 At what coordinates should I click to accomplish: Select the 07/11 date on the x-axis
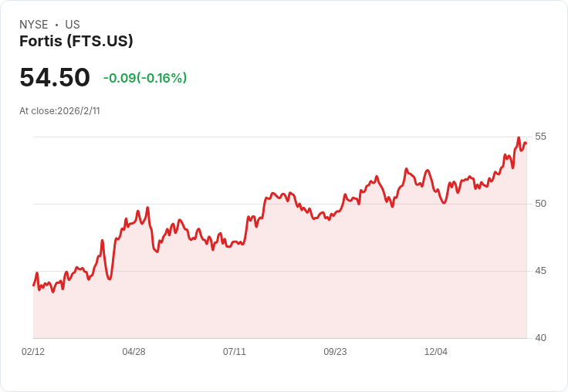[235, 352]
